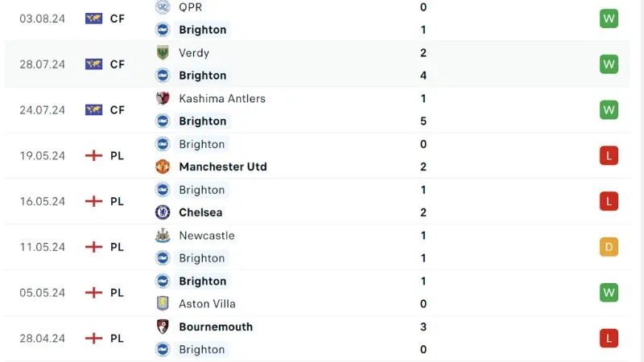Screen dimensions: 644x362
Task: Click world flag icon on 28.07.24 row
Action: coord(94,64)
